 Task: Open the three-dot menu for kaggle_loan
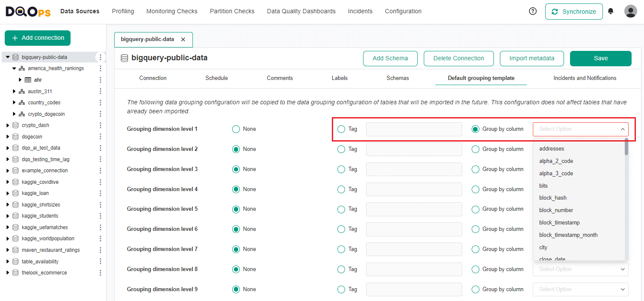[x=100, y=193]
